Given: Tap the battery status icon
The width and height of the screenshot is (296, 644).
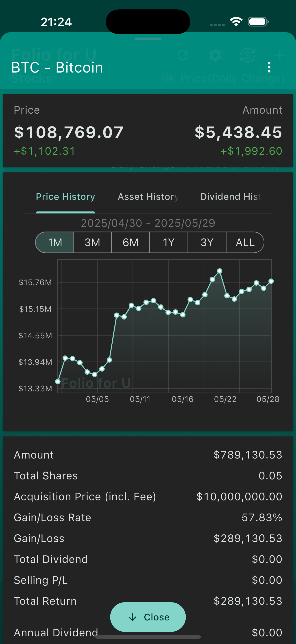Looking at the screenshot, I should [x=258, y=22].
